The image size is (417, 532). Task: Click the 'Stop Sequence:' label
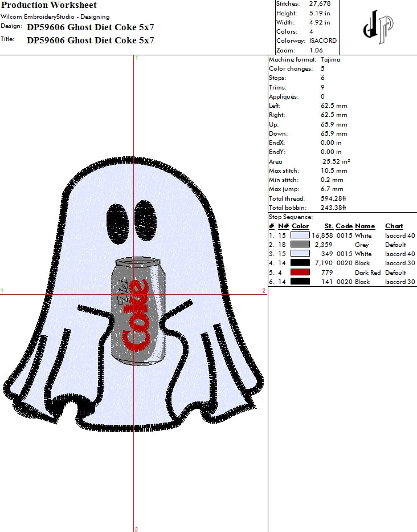291,217
